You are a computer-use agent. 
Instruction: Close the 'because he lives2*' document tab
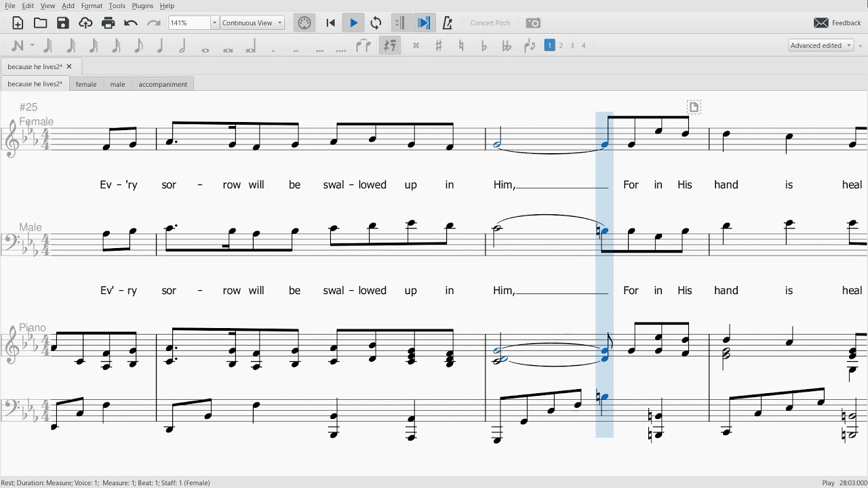click(69, 66)
